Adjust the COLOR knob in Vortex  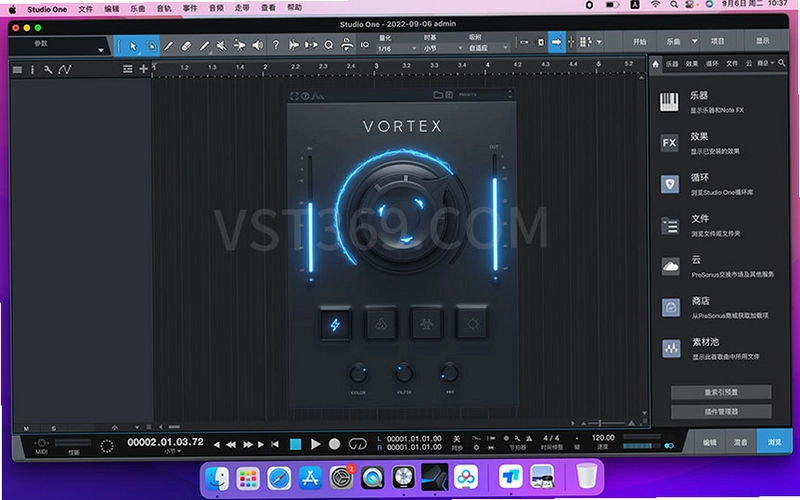358,374
